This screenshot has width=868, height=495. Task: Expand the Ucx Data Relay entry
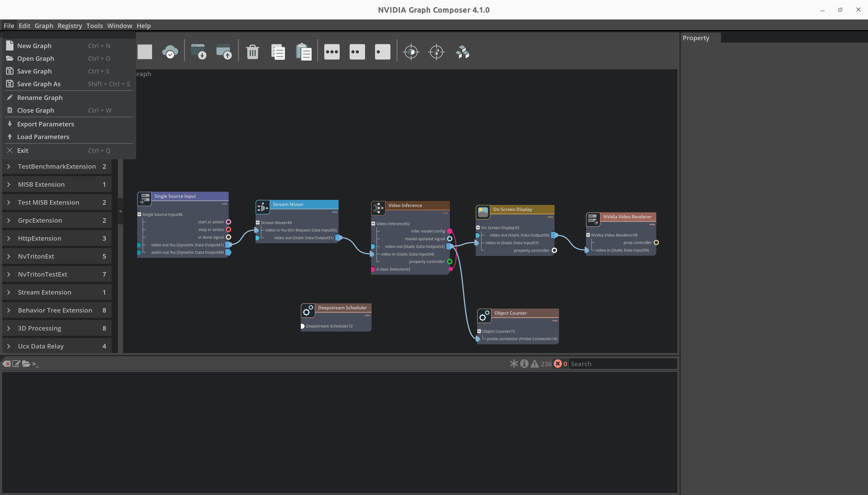(9, 346)
